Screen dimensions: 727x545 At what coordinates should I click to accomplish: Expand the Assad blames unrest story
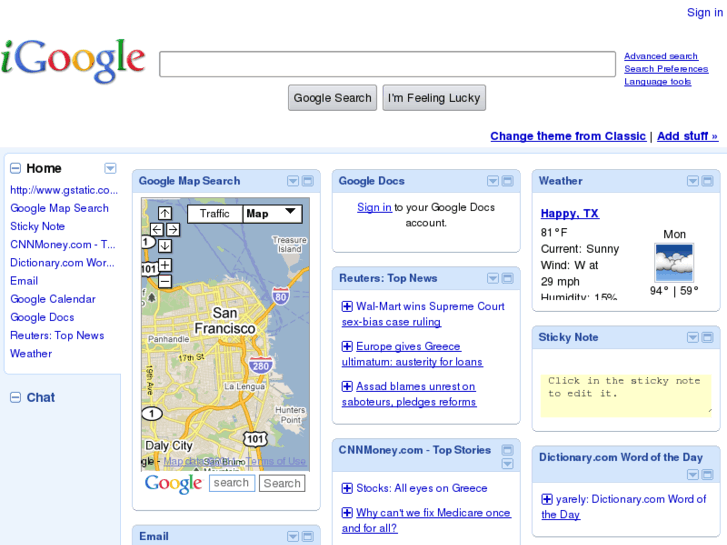[347, 386]
